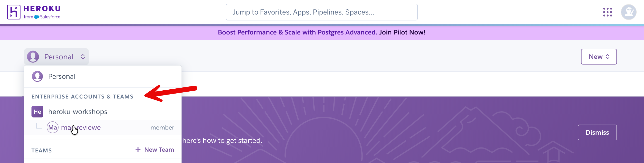Screen dimensions: 644x163
Task: Dismiss the getting started banner
Action: click(x=597, y=132)
